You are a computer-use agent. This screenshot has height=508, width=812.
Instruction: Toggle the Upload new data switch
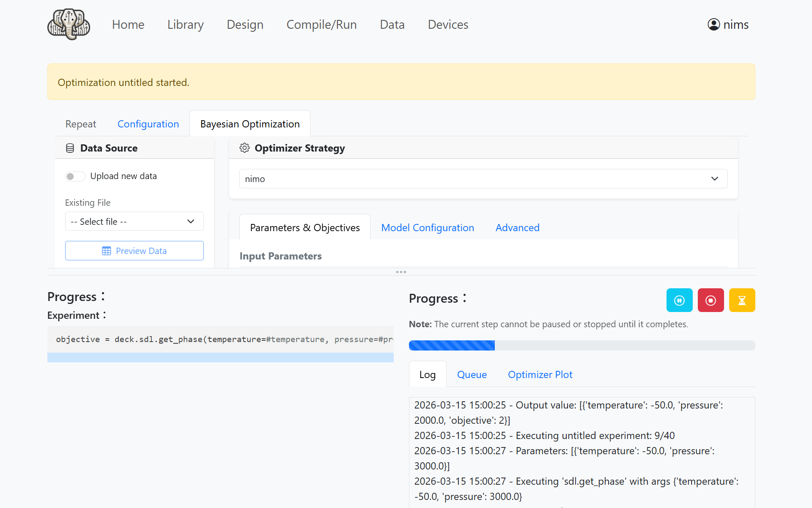(75, 176)
